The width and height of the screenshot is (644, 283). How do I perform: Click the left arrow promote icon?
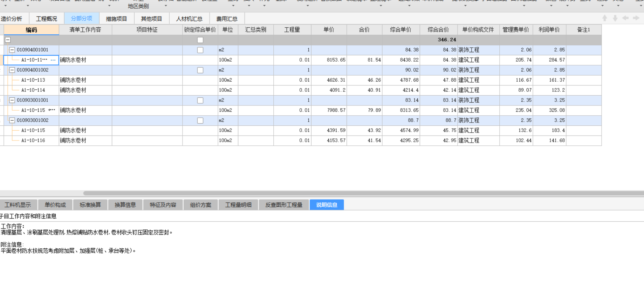[x=625, y=18]
